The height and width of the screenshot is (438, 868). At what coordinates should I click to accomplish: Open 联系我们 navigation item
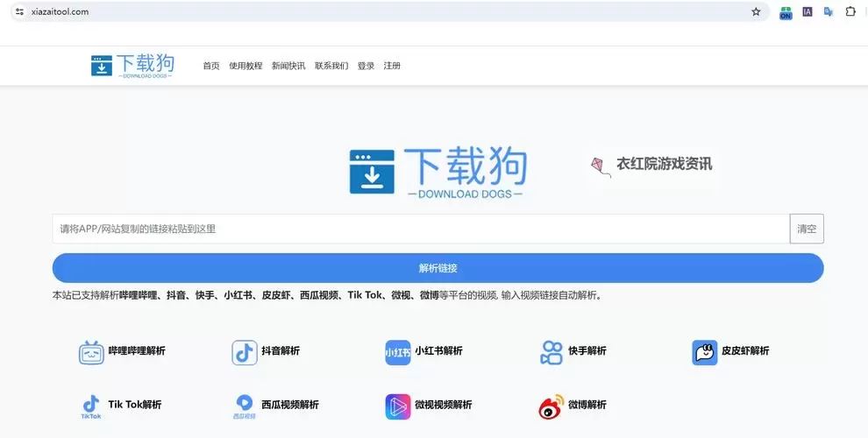point(331,66)
